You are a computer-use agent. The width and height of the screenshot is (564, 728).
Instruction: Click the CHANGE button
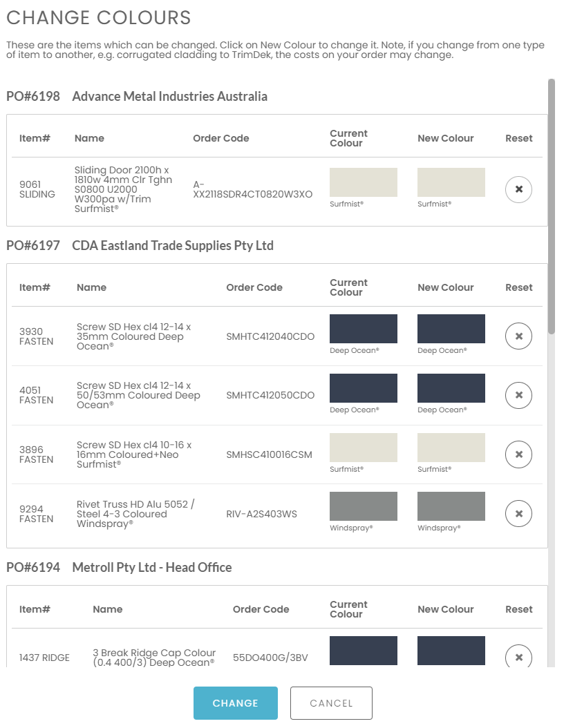coord(235,703)
